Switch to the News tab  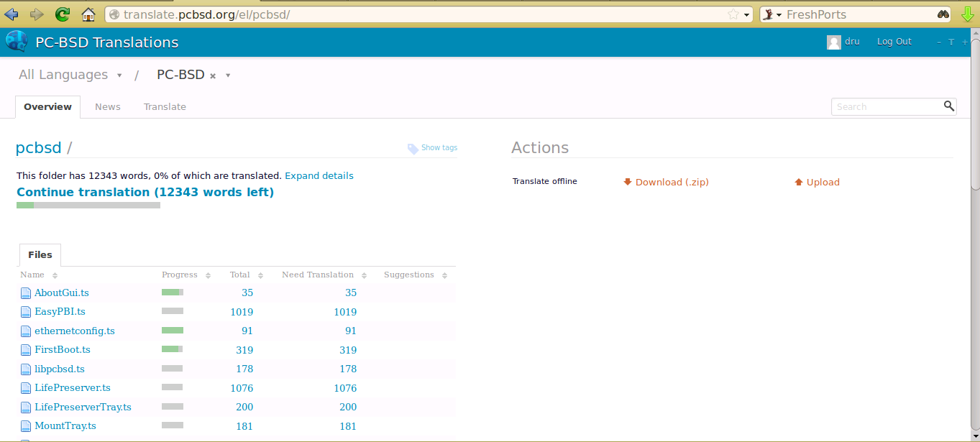[108, 106]
